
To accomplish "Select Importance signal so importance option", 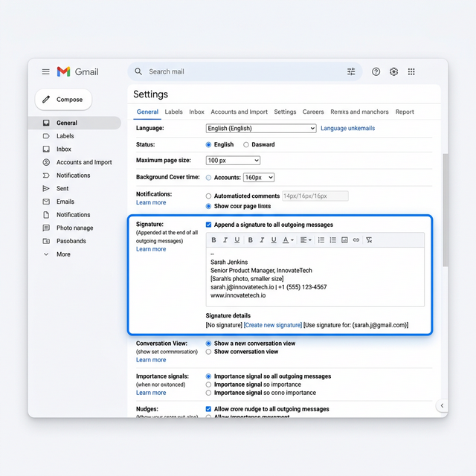I will (208, 385).
